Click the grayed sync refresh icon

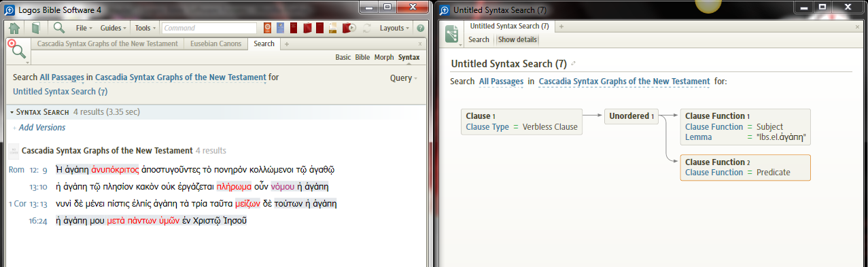pyautogui.click(x=367, y=28)
